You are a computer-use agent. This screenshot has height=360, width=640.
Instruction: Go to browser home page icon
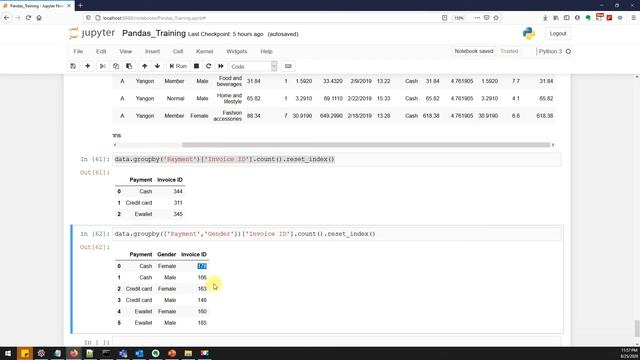[x=39, y=18]
